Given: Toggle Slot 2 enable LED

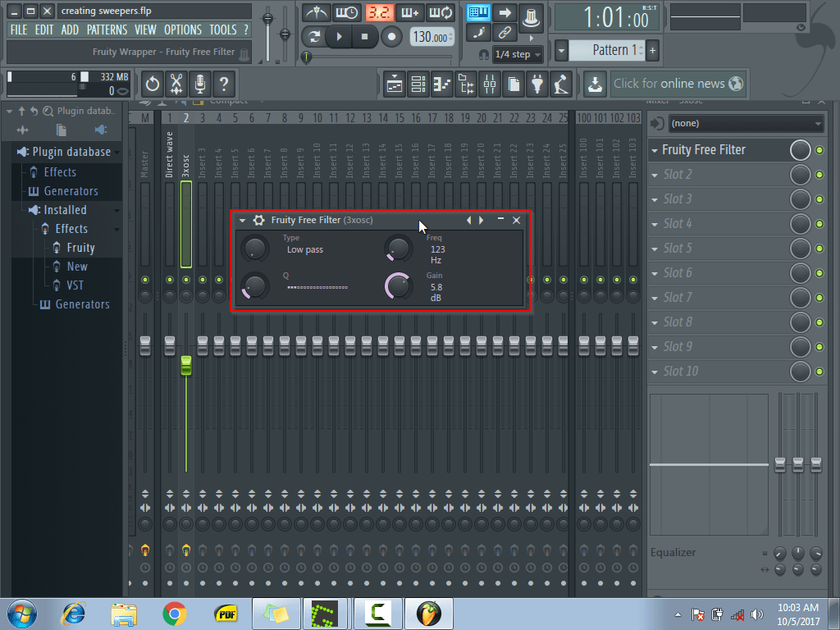Looking at the screenshot, I should point(819,175).
